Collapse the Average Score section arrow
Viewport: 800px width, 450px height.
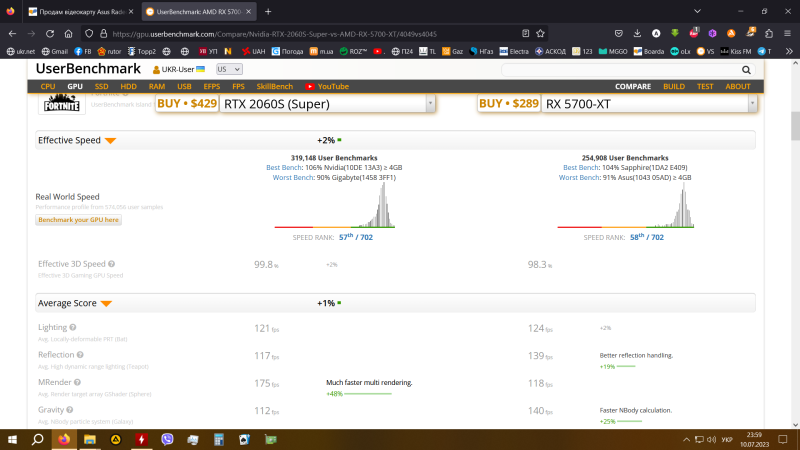[x=106, y=303]
